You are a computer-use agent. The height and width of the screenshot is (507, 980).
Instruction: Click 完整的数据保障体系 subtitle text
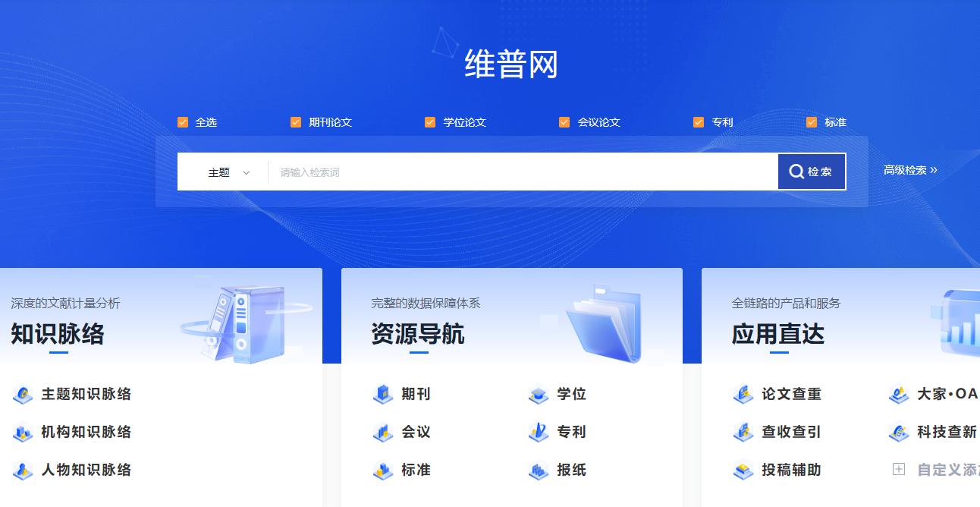pyautogui.click(x=426, y=303)
